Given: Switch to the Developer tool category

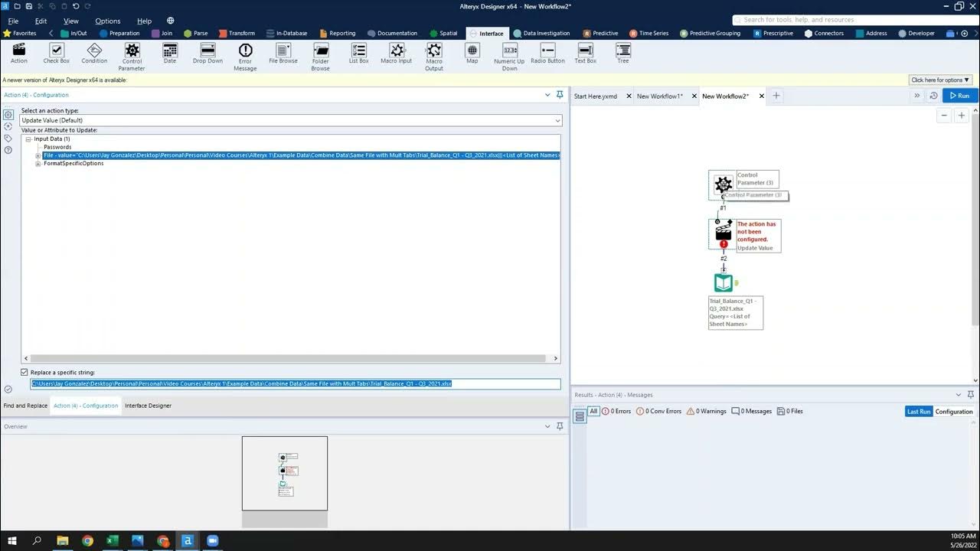Looking at the screenshot, I should [916, 33].
